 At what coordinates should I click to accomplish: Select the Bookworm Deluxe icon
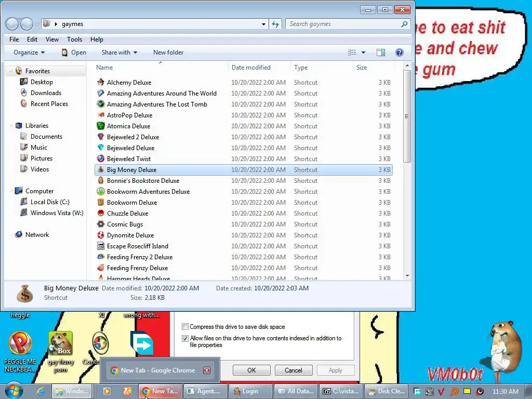[101, 202]
